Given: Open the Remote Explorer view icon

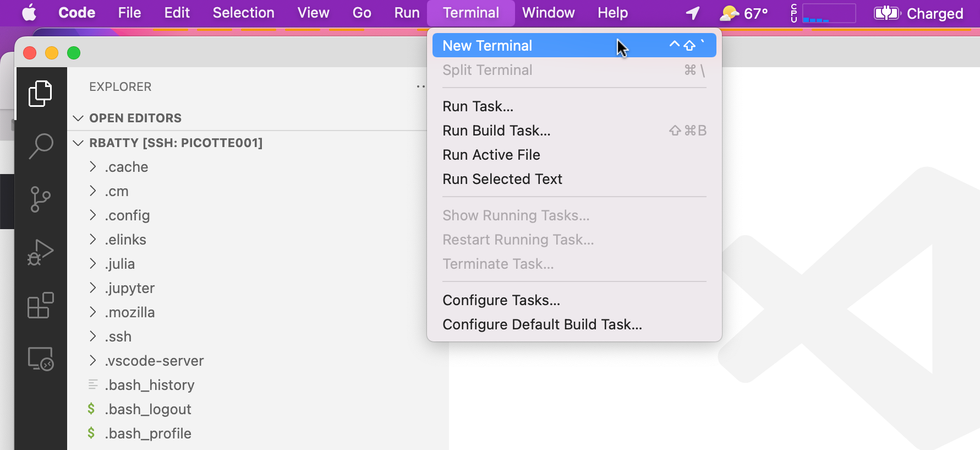Looking at the screenshot, I should pyautogui.click(x=41, y=359).
